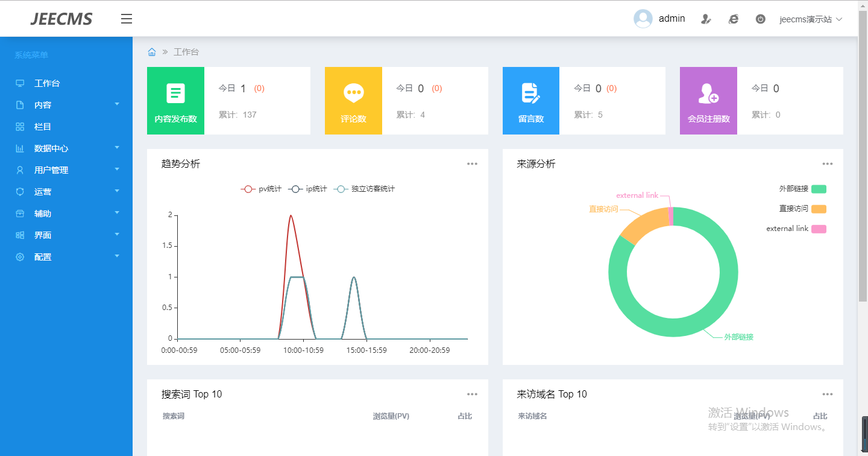
Task: Toggle the pv统计 series in chart legend
Action: pyautogui.click(x=261, y=189)
